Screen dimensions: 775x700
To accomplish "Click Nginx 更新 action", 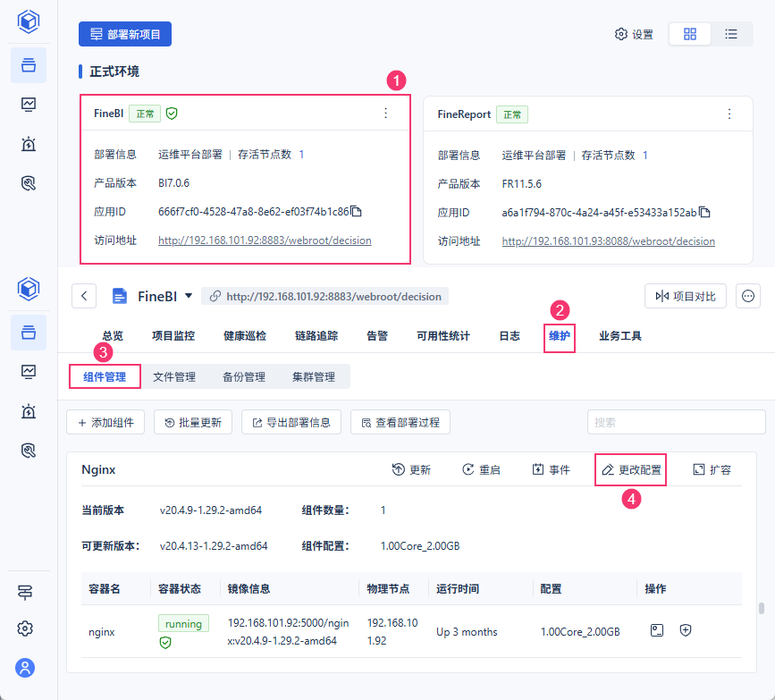I will pyautogui.click(x=411, y=469).
